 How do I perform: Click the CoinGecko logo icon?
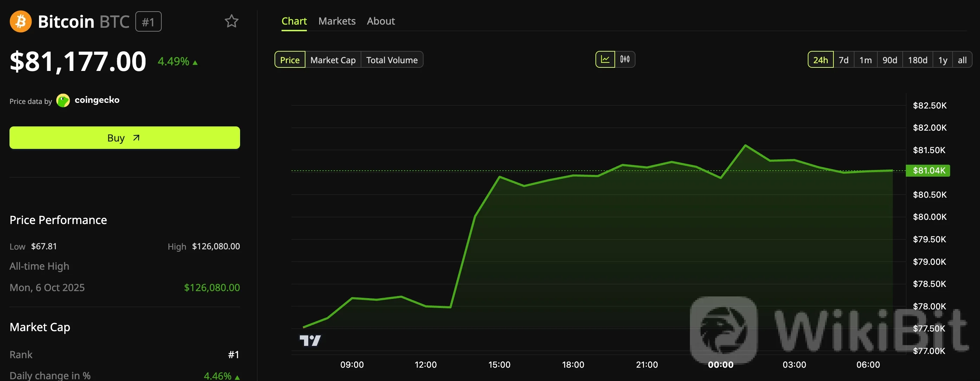click(63, 100)
